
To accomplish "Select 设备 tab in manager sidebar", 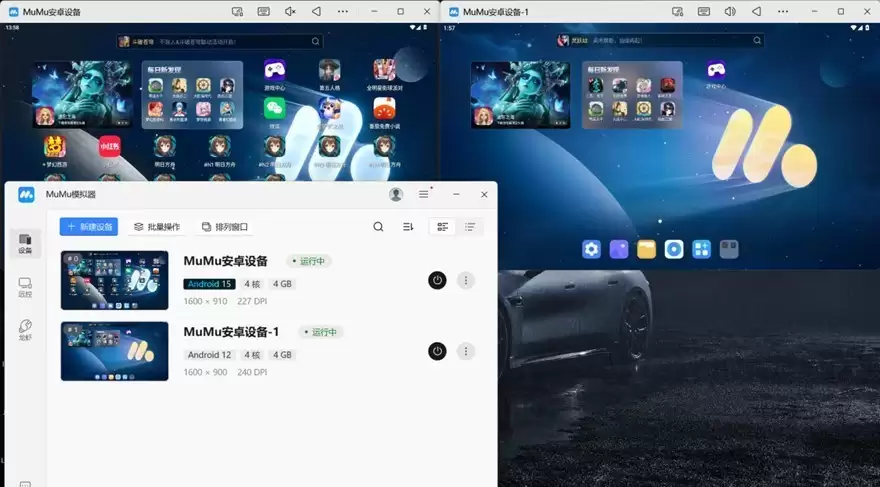I will coord(25,244).
